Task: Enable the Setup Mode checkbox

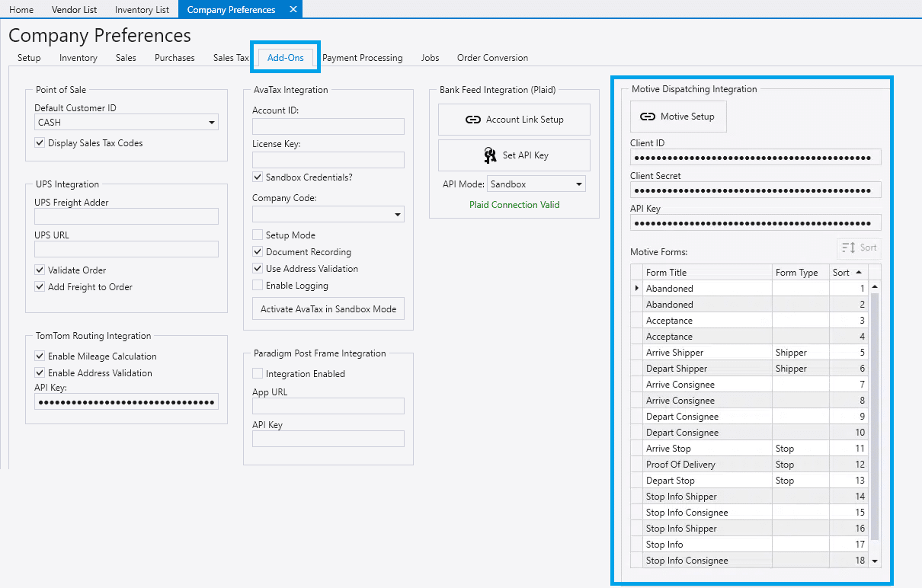Action: pos(258,235)
